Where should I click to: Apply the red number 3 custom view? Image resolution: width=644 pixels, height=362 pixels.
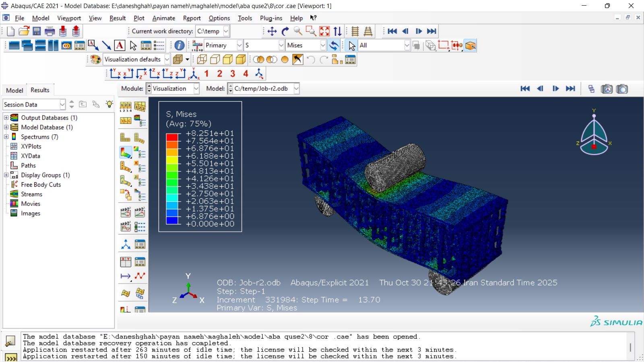(x=233, y=74)
